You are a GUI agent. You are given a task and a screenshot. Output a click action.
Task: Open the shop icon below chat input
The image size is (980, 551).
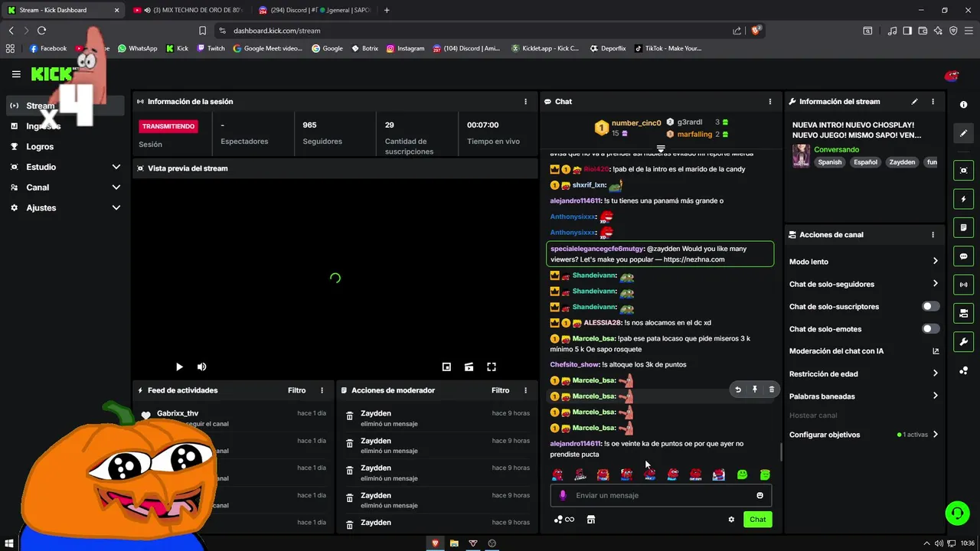coord(590,520)
